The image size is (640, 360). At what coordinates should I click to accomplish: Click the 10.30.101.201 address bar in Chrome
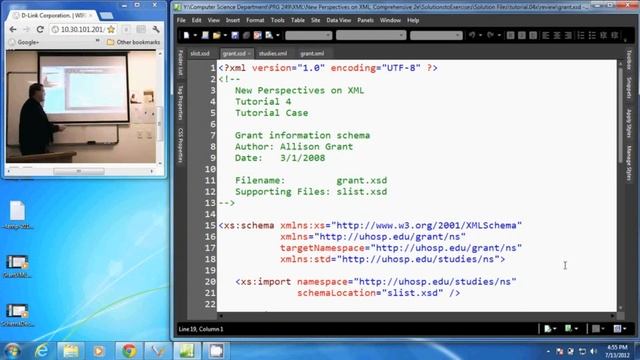click(x=84, y=29)
